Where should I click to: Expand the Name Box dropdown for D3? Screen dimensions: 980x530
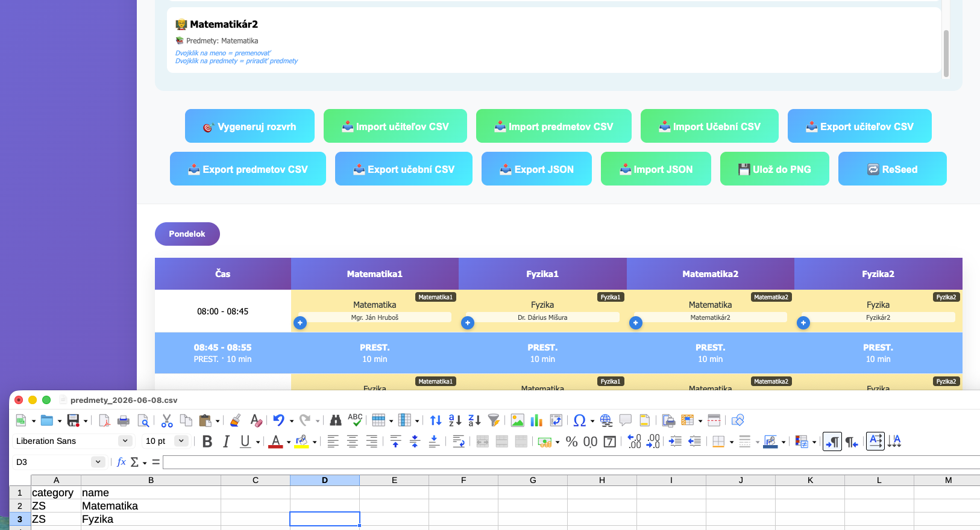[98, 462]
